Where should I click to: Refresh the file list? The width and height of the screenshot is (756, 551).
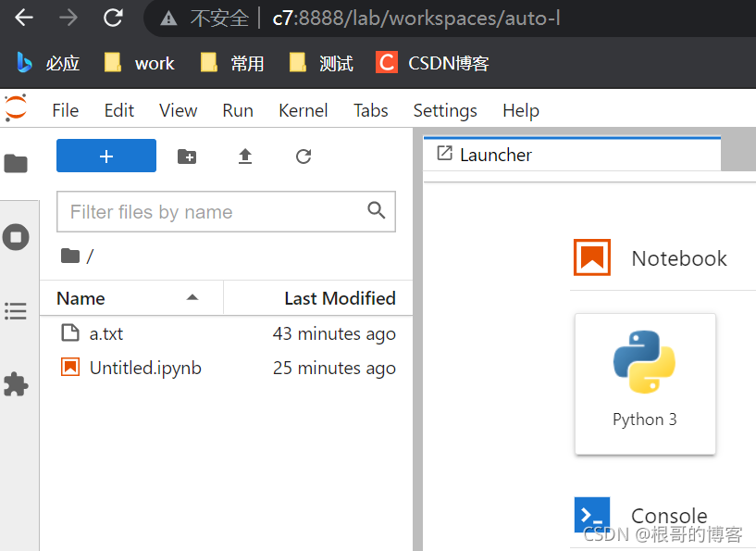click(x=304, y=157)
